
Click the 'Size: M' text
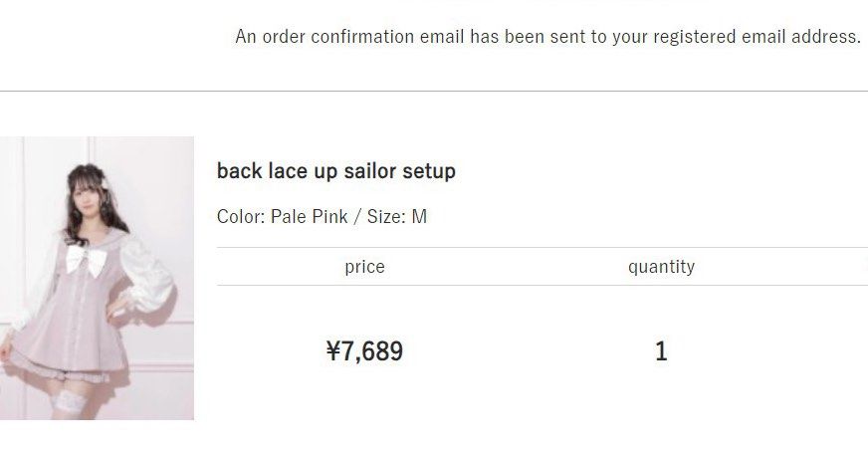(x=397, y=216)
